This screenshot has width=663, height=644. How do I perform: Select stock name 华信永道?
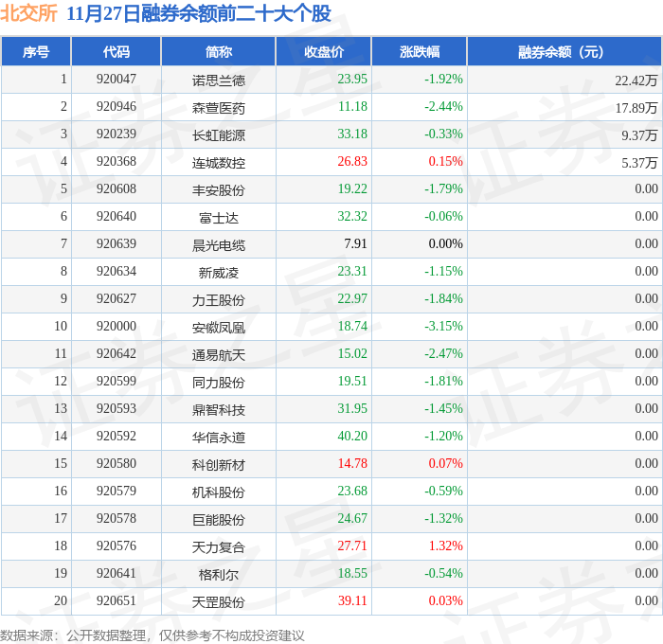coord(218,438)
